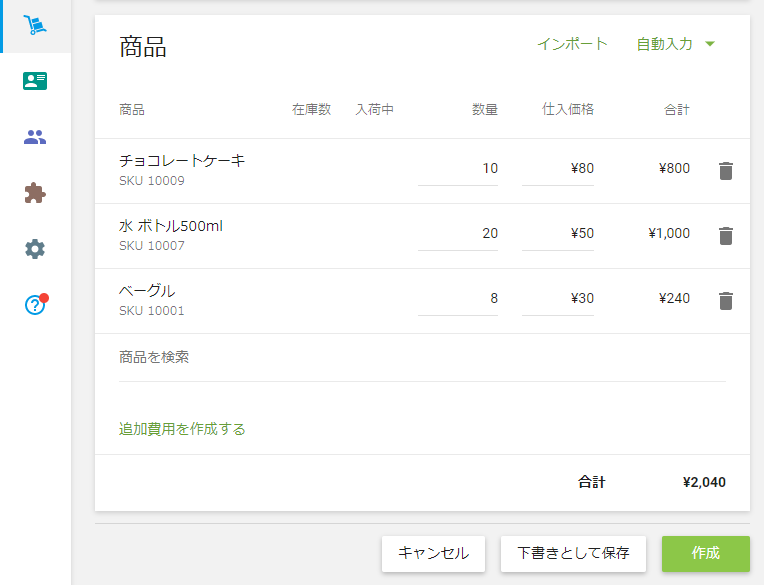Expand the 自動入力 dropdown
The width and height of the screenshot is (764, 585).
point(676,44)
